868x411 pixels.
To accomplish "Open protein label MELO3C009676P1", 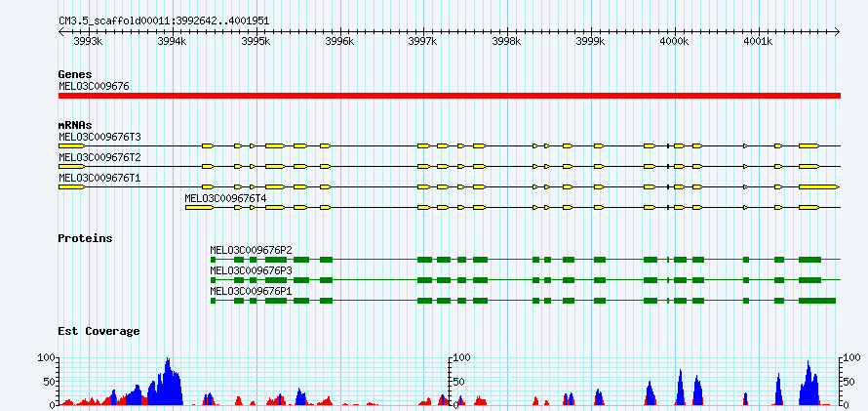I will click(x=252, y=291).
